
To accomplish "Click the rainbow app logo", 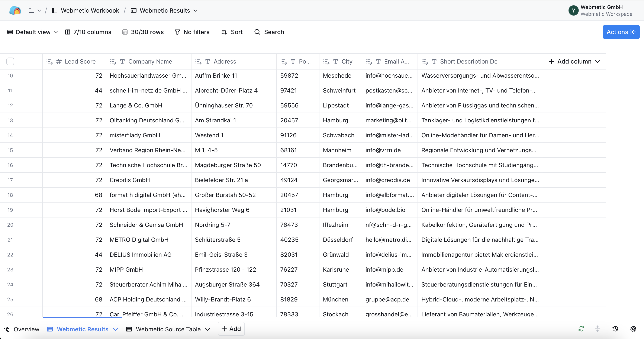I will pos(15,10).
